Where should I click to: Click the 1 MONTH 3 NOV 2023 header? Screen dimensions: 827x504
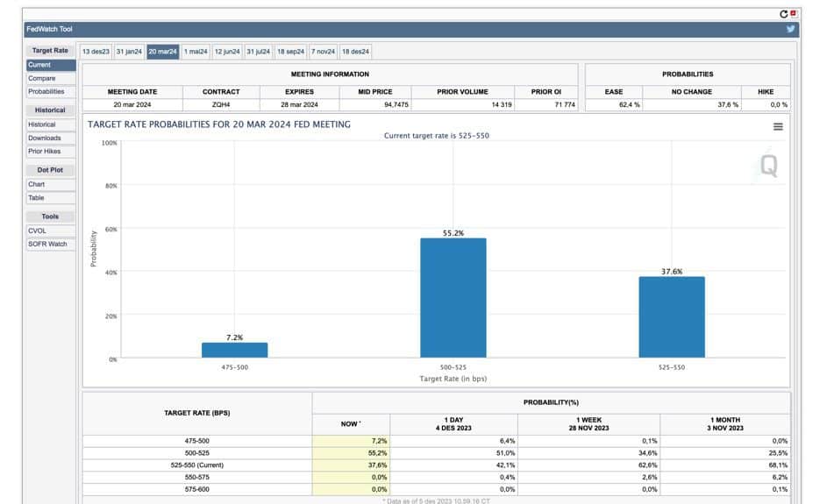pyautogui.click(x=725, y=424)
